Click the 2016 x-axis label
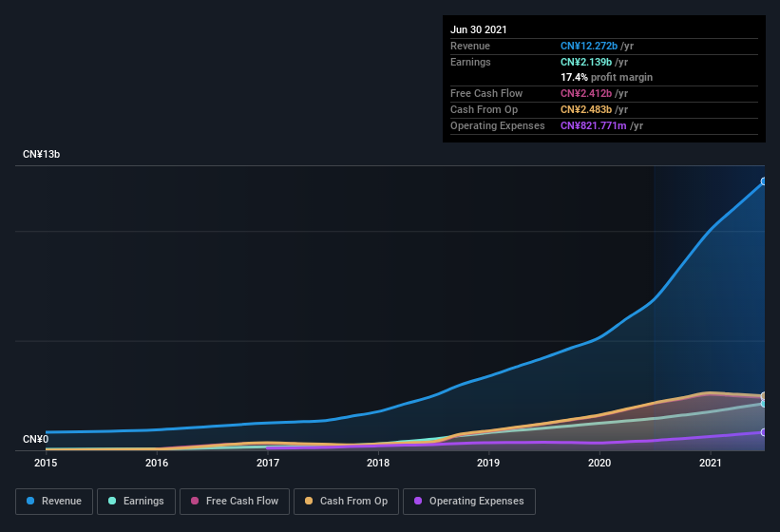 click(157, 463)
